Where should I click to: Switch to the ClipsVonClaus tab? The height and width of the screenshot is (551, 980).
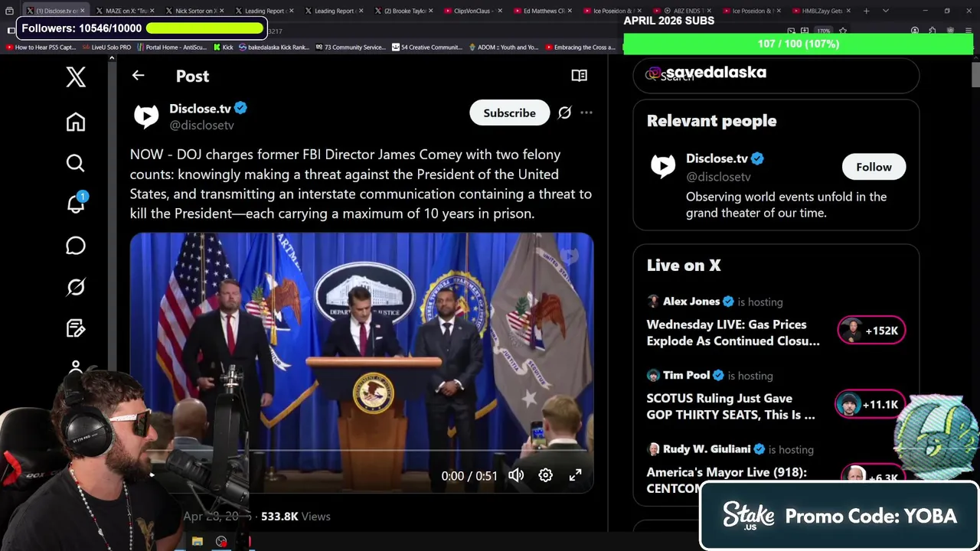(473, 11)
